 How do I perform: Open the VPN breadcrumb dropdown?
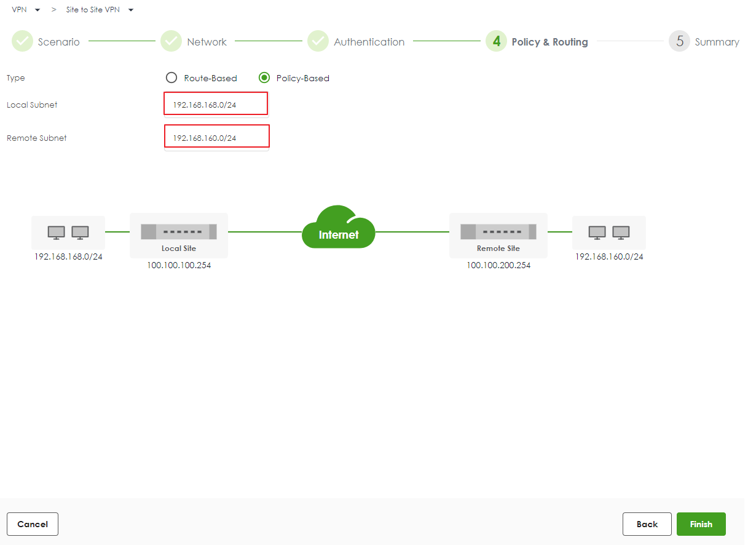click(37, 10)
